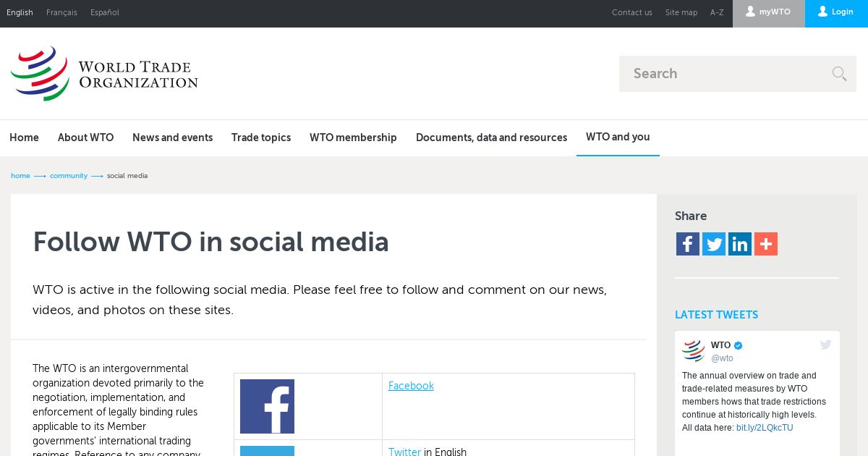Click the Twitter bird in tweet widget
Image resolution: width=868 pixels, height=456 pixels.
coord(825,345)
